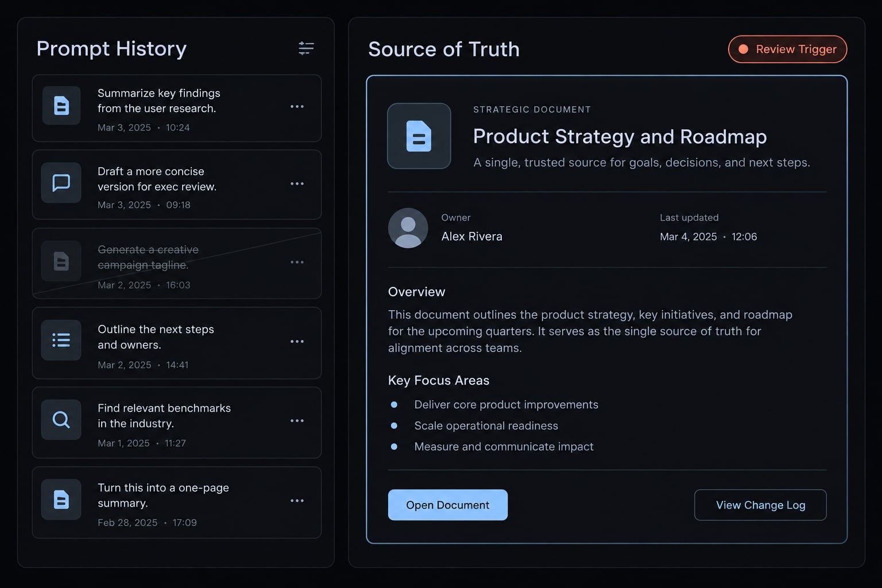Select the 'Summarize key findings from the user research.' prompt
The width and height of the screenshot is (882, 588).
[177, 108]
